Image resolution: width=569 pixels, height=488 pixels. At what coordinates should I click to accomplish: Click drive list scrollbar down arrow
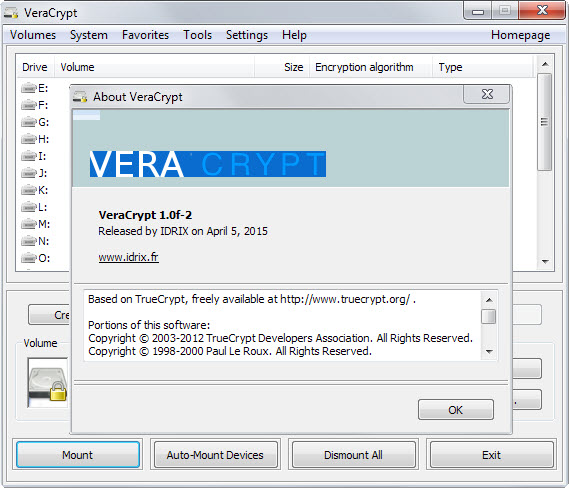tap(545, 261)
